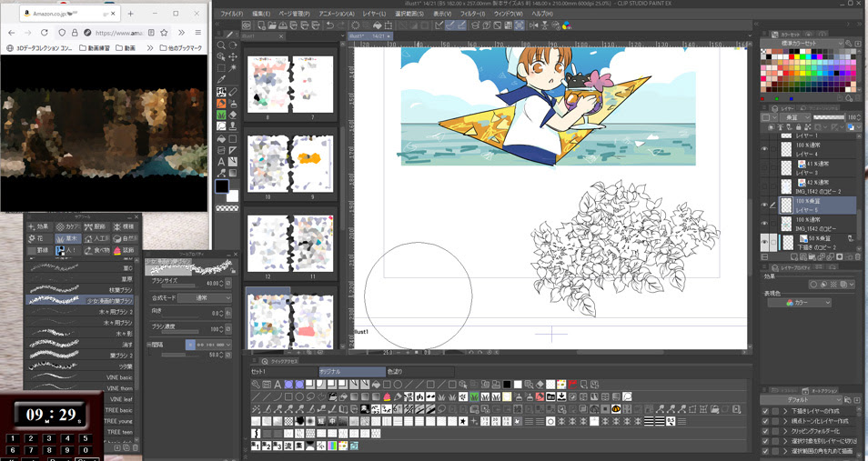Open the ファイル(F) menu

click(x=231, y=14)
